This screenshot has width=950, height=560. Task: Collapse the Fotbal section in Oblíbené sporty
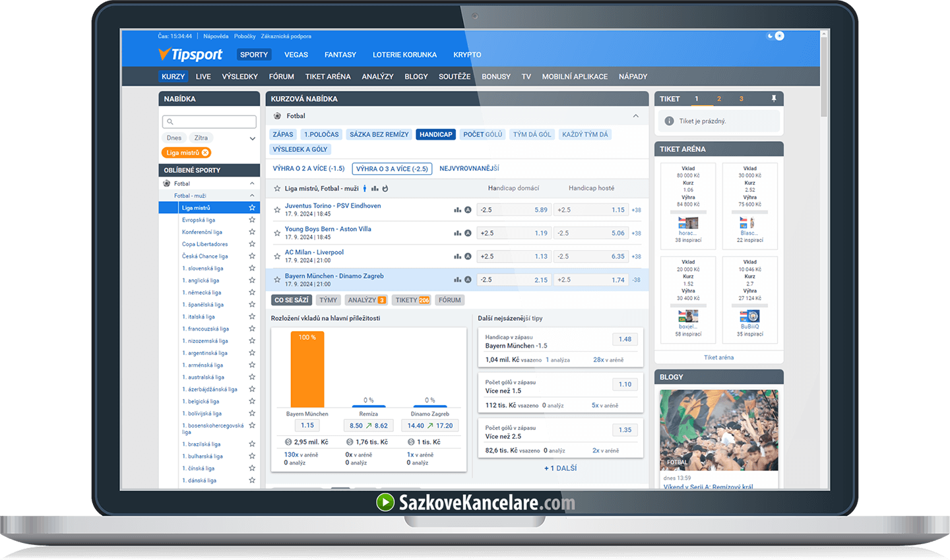[x=252, y=183]
